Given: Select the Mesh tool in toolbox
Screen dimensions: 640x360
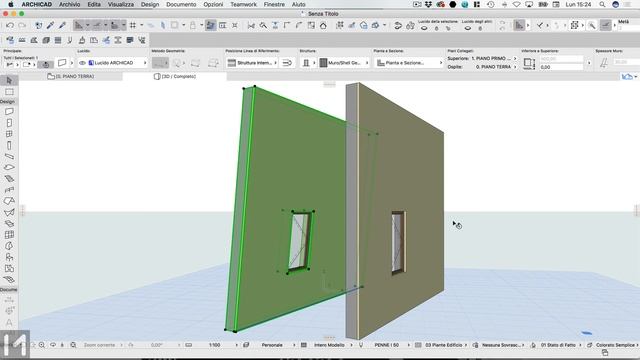Looking at the screenshot, I should click(9, 280).
